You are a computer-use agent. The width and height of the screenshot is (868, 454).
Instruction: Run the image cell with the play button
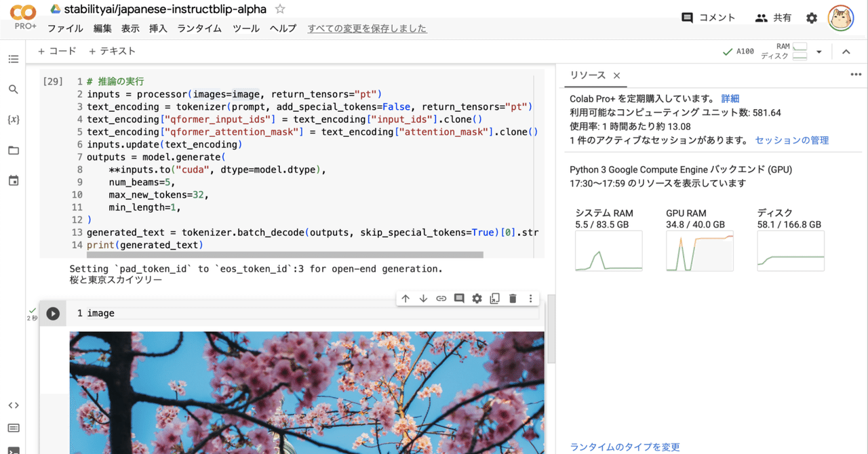pos(53,313)
